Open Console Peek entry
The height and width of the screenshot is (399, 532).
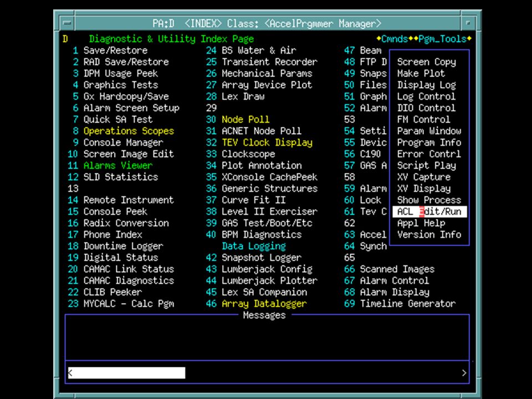[115, 212]
